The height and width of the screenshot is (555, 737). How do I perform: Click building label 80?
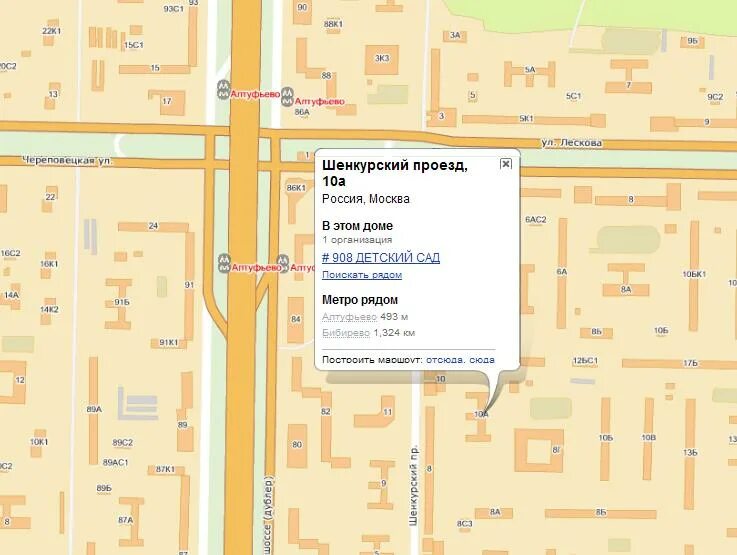[297, 444]
